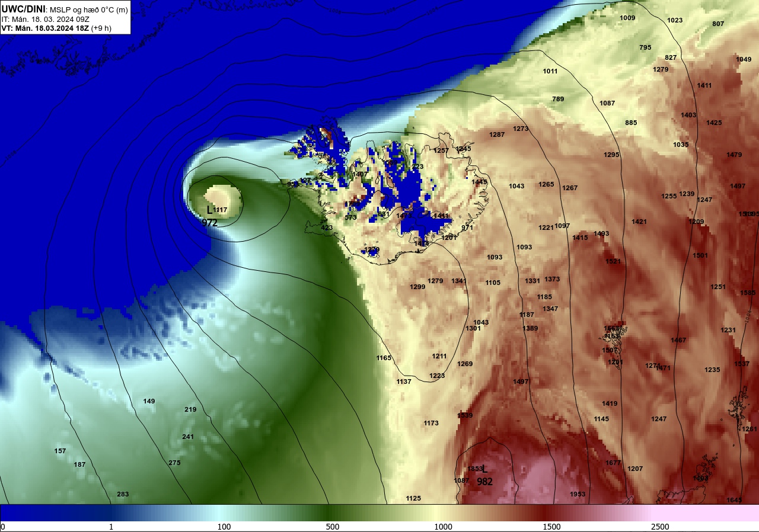Click the IT: Mán. 18. 03. 2024 09Z line
The height and width of the screenshot is (532, 759).
coord(45,19)
